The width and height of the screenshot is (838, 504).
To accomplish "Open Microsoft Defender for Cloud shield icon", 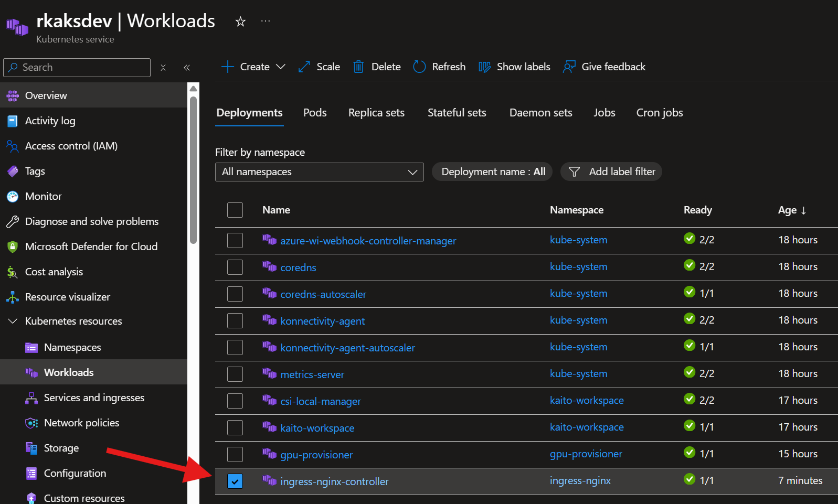I will pos(13,246).
